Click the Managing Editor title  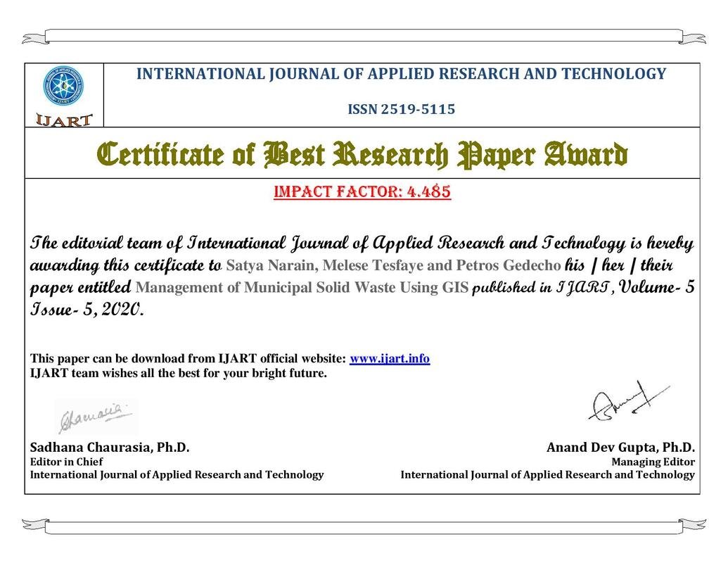pos(653,462)
